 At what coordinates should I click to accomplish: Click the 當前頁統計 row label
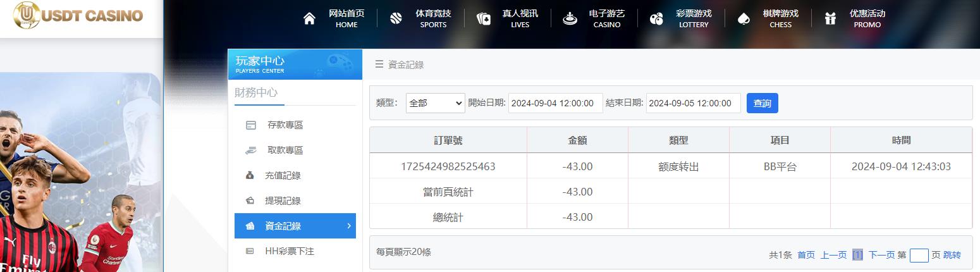click(448, 192)
